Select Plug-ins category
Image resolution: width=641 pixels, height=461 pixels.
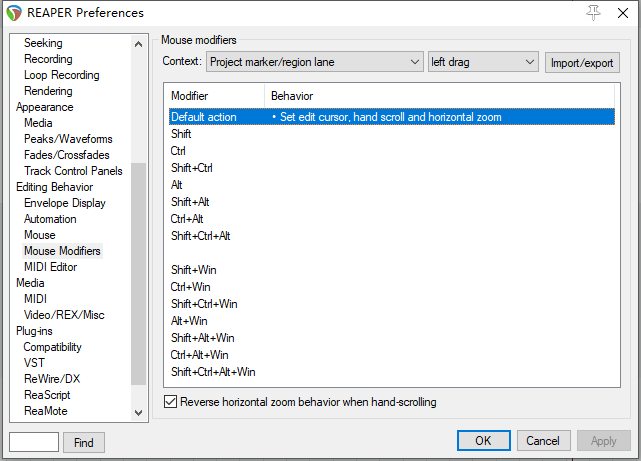point(34,331)
